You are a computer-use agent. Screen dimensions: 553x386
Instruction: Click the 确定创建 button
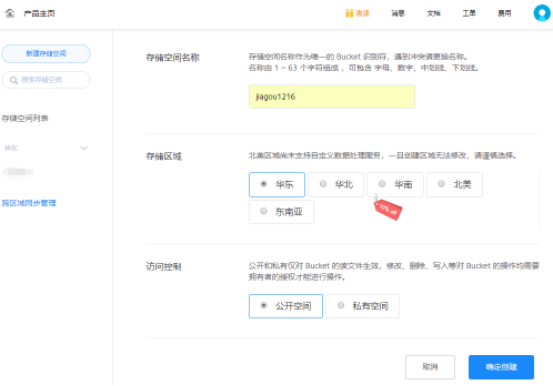coord(501,367)
